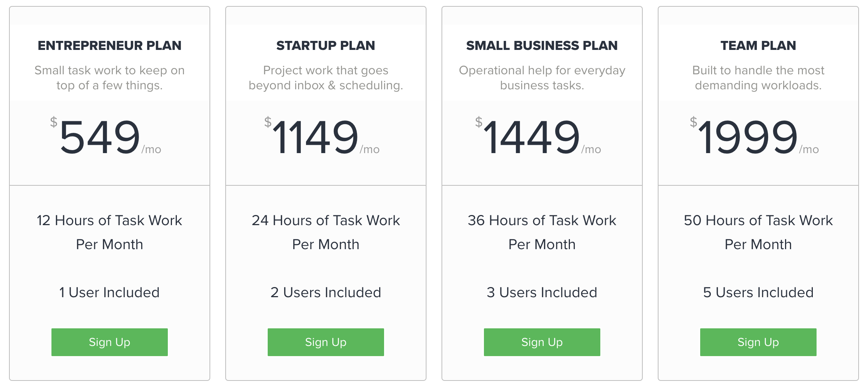Image resolution: width=868 pixels, height=388 pixels.
Task: Click Sign Up for the Startup Plan
Action: 325,342
